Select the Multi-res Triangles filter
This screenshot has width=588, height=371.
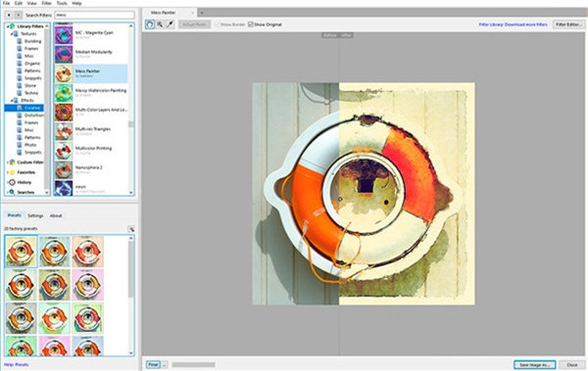(91, 131)
